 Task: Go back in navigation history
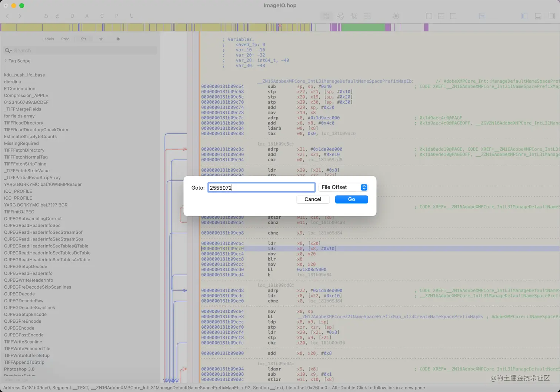[x=8, y=16]
